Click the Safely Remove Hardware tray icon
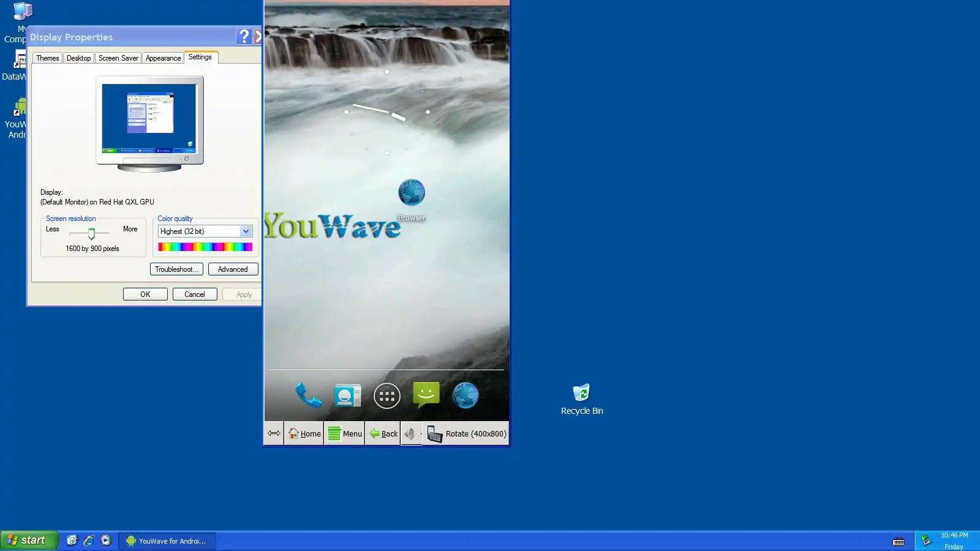Screen dimensions: 980x551 click(926, 541)
